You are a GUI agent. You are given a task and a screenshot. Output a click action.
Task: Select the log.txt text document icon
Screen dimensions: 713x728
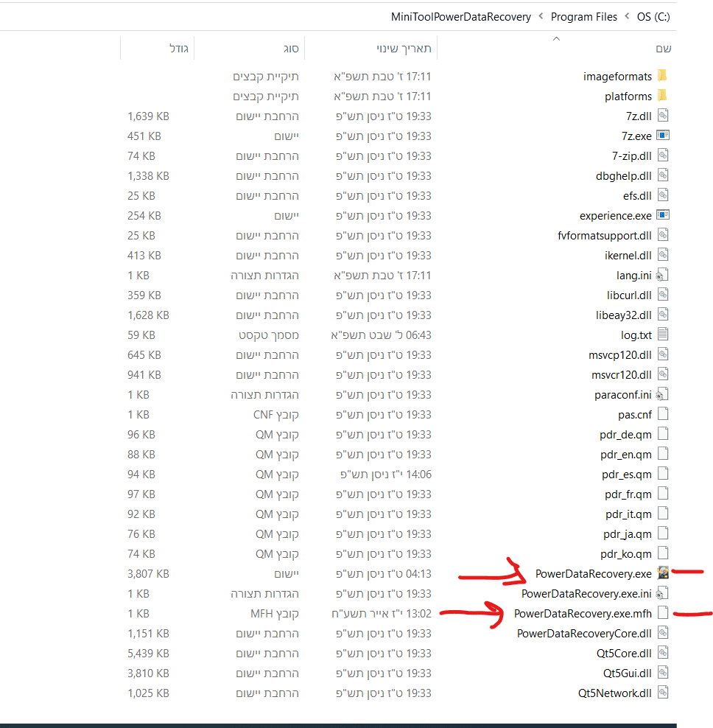[x=663, y=335]
